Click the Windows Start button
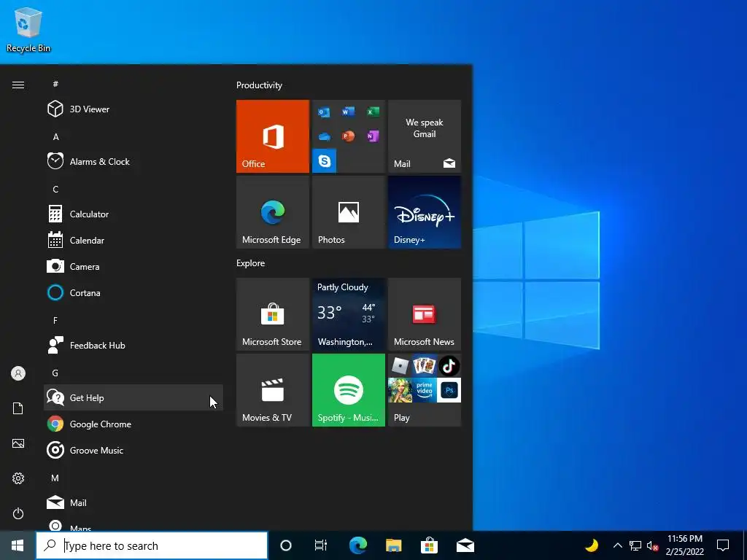This screenshot has width=747, height=560. pyautogui.click(x=18, y=545)
